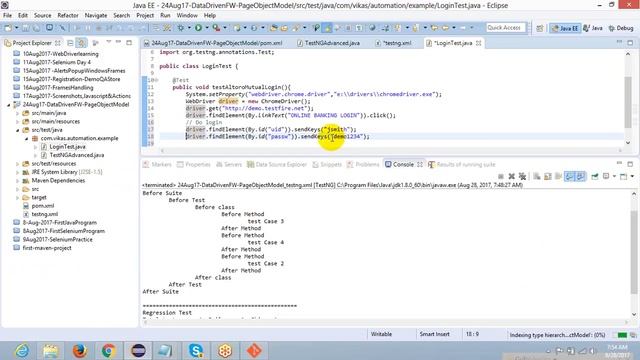Open the Refactor menu
Screen dimensions: 640x360
point(68,16)
